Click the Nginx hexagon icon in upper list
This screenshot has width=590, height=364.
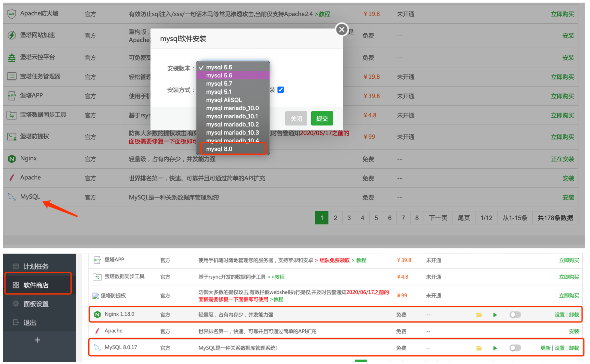pos(12,159)
